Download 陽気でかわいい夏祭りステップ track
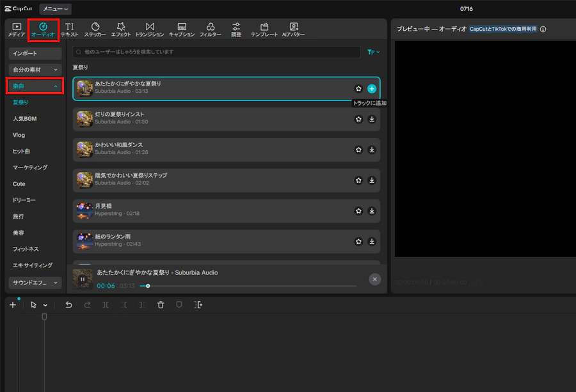The width and height of the screenshot is (576, 392). point(372,180)
